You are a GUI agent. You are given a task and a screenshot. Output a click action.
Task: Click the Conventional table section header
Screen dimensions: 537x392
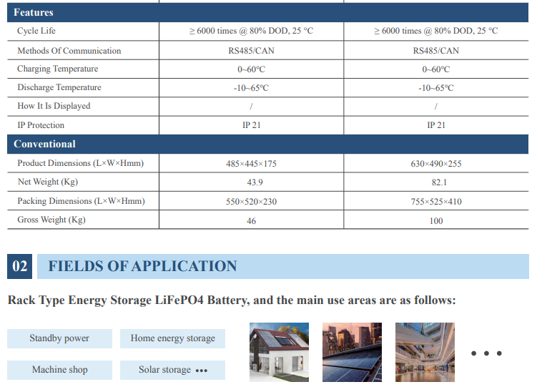44,144
